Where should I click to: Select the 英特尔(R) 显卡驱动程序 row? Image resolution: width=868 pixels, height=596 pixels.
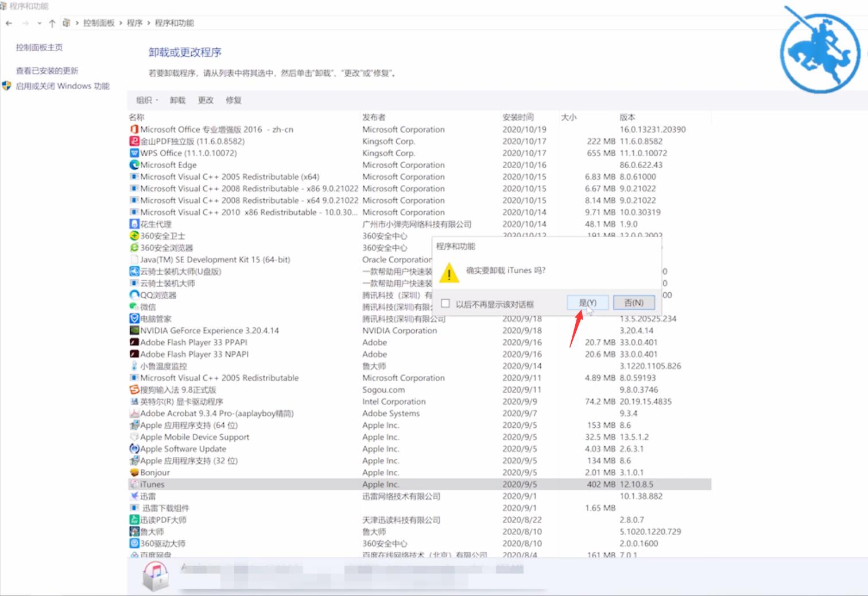(x=420, y=401)
